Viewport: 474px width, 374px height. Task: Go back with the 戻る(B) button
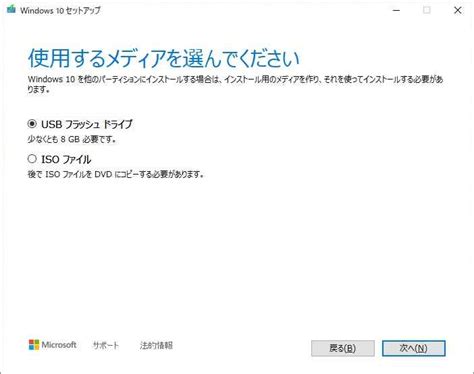tap(343, 348)
